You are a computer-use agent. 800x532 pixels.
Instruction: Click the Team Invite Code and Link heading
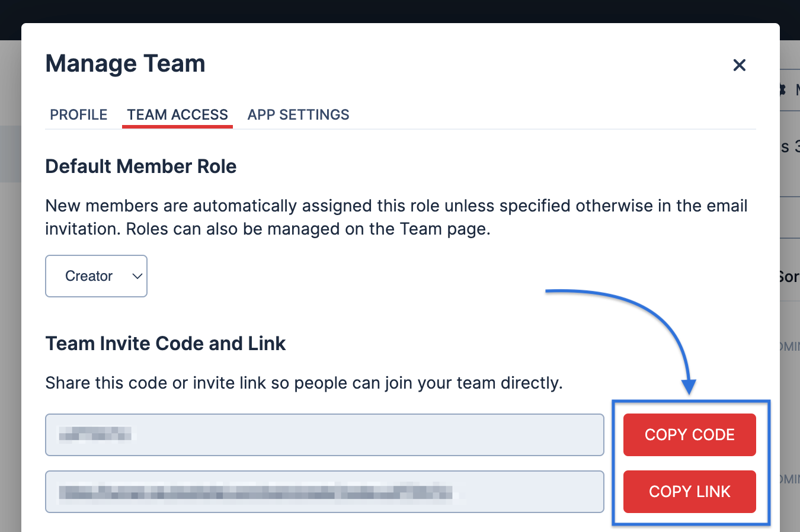pyautogui.click(x=165, y=344)
